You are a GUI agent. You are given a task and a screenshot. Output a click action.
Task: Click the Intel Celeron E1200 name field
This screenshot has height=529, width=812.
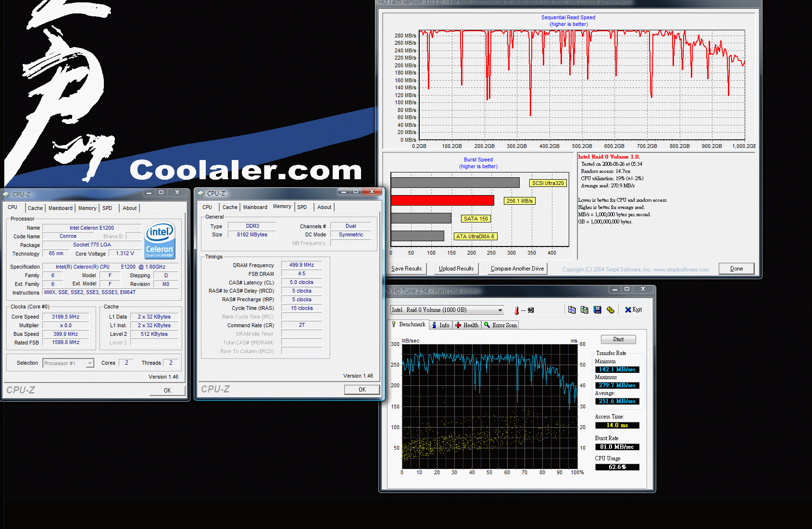click(92, 228)
